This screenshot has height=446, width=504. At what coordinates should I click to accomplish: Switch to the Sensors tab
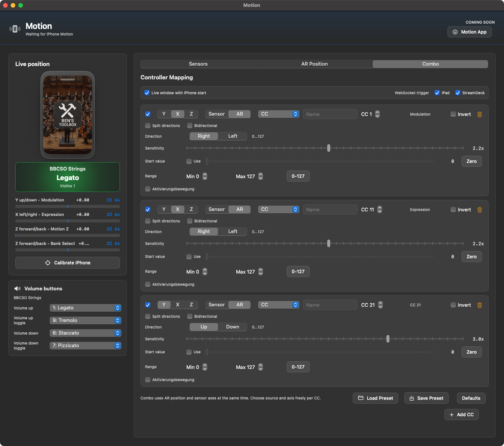pyautogui.click(x=198, y=64)
